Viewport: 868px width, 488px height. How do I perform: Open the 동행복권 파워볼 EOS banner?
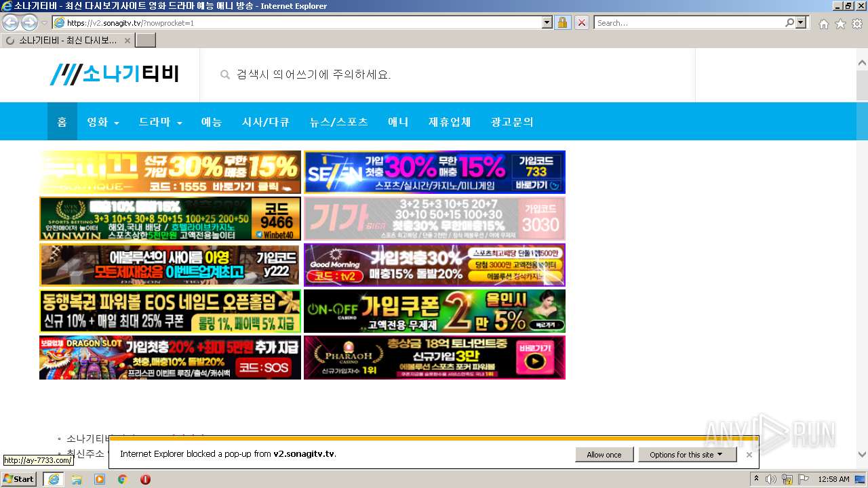tap(170, 311)
